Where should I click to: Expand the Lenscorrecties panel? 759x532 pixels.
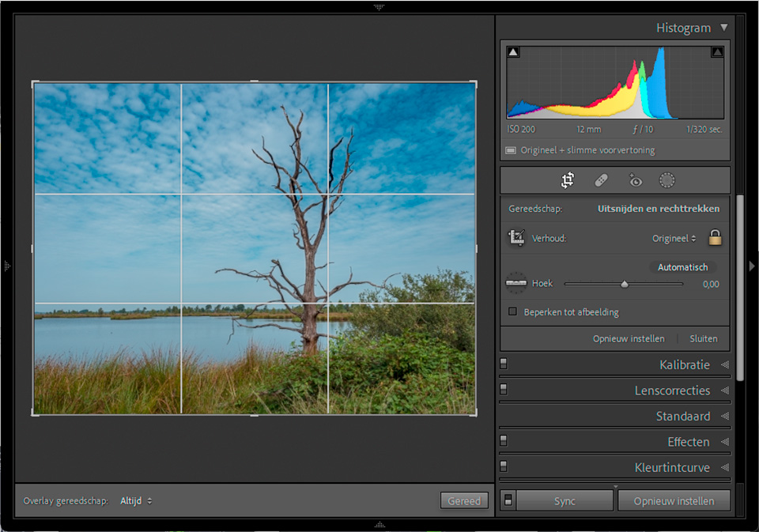pos(725,391)
